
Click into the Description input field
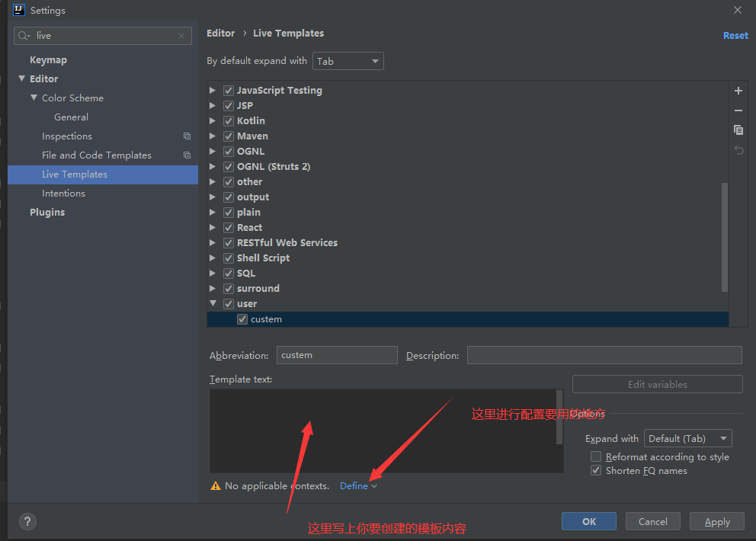point(604,355)
